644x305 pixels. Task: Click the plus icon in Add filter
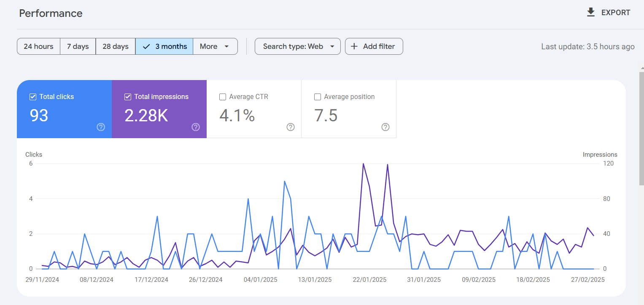tap(354, 46)
